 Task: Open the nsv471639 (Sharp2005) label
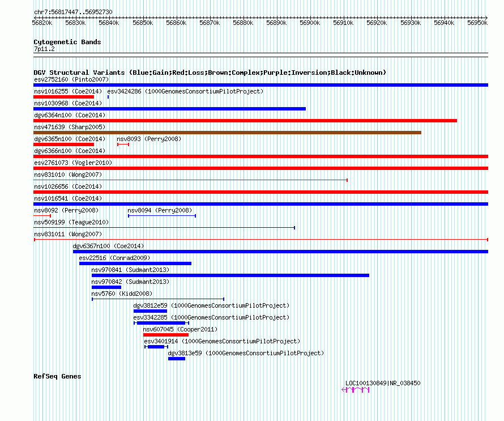tap(70, 127)
